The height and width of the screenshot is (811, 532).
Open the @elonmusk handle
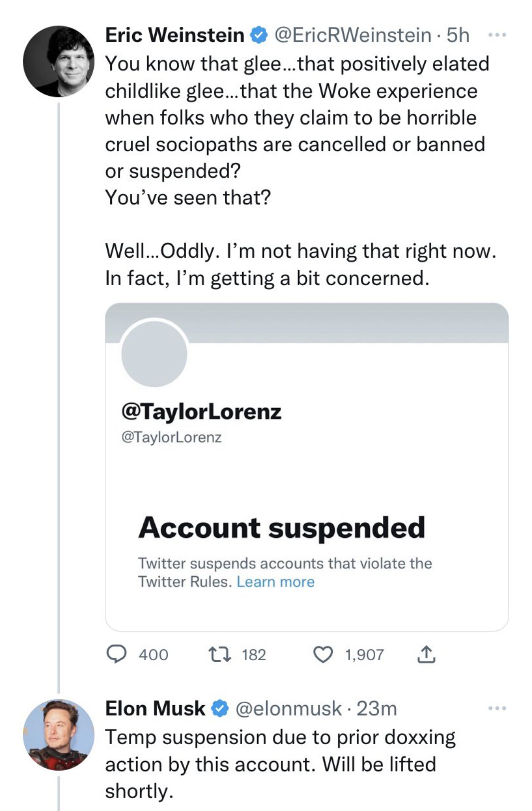pos(288,709)
